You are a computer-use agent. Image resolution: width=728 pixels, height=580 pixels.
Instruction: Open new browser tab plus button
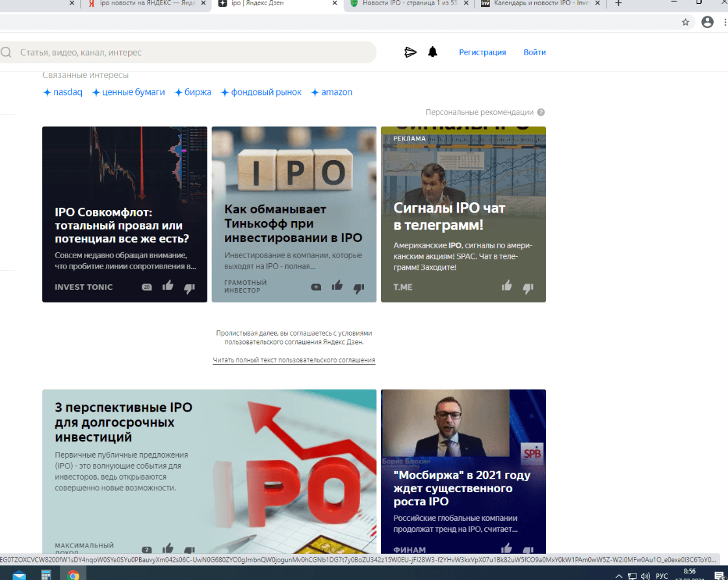pyautogui.click(x=618, y=3)
